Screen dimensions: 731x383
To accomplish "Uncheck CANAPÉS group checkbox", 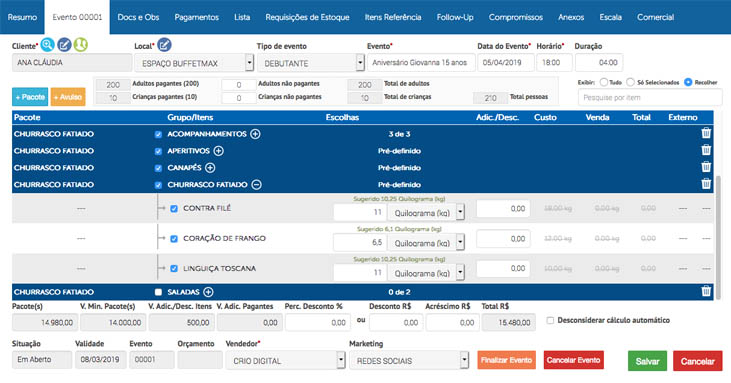I will coord(158,168).
